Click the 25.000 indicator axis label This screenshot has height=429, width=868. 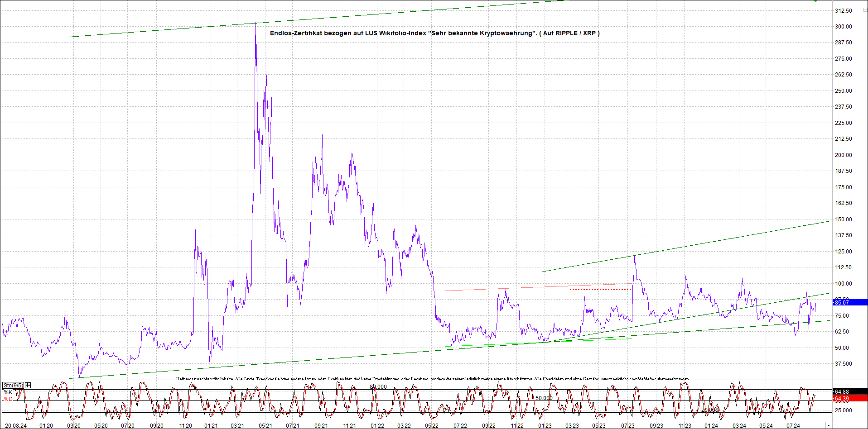point(843,410)
